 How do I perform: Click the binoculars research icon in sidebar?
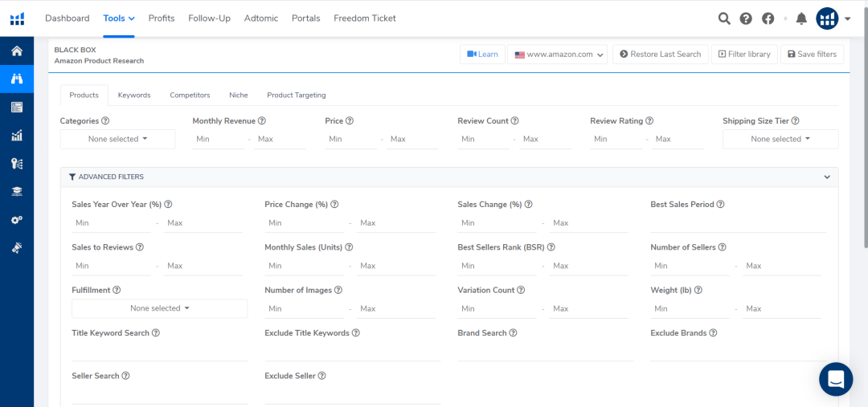[x=17, y=79]
